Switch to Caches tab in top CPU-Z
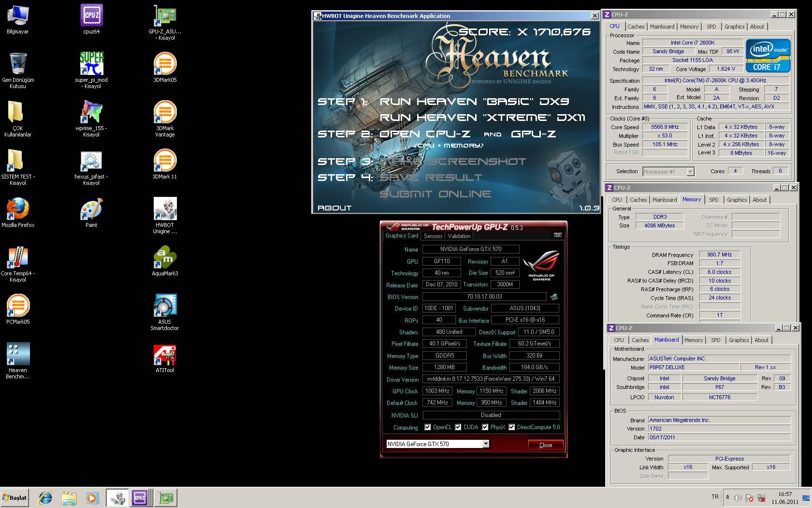 [636, 27]
